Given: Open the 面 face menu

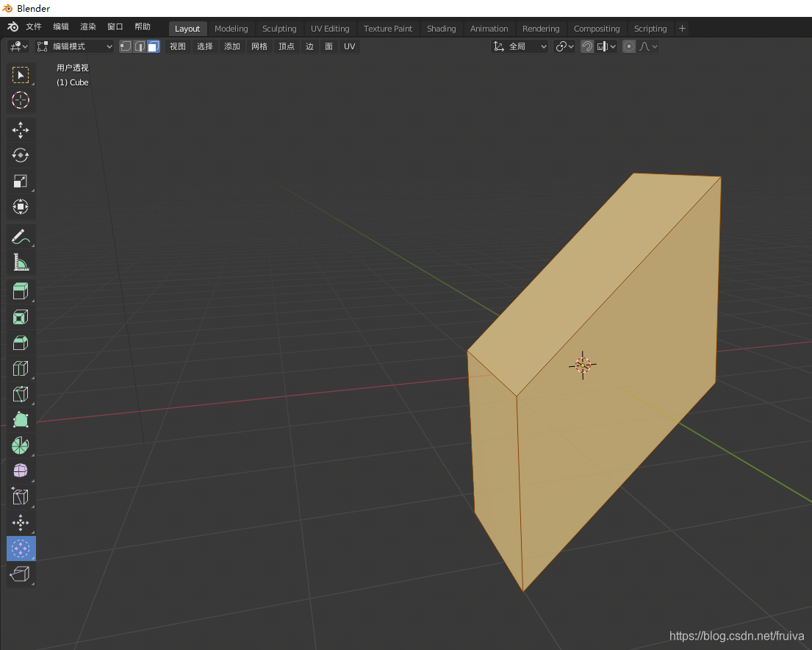Looking at the screenshot, I should tap(328, 46).
